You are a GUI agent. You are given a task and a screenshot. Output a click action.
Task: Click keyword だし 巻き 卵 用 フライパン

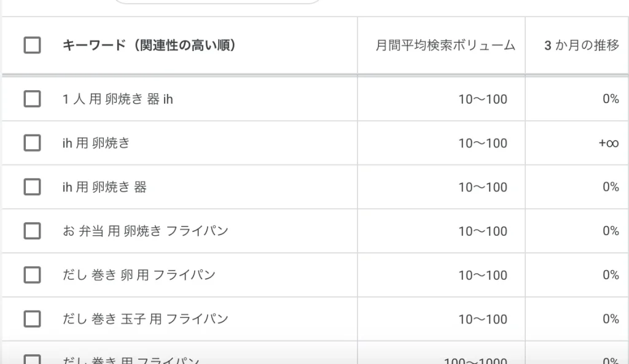click(x=139, y=275)
